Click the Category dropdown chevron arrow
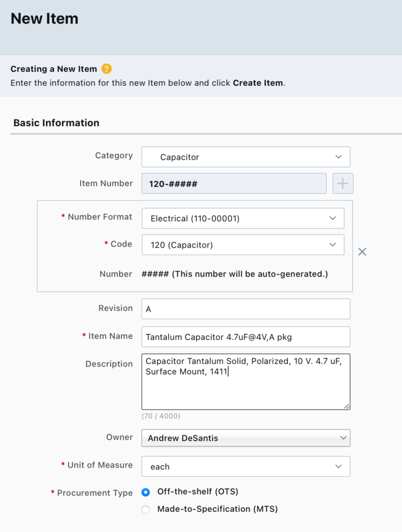Viewport: 402px width, 532px height. pyautogui.click(x=339, y=157)
